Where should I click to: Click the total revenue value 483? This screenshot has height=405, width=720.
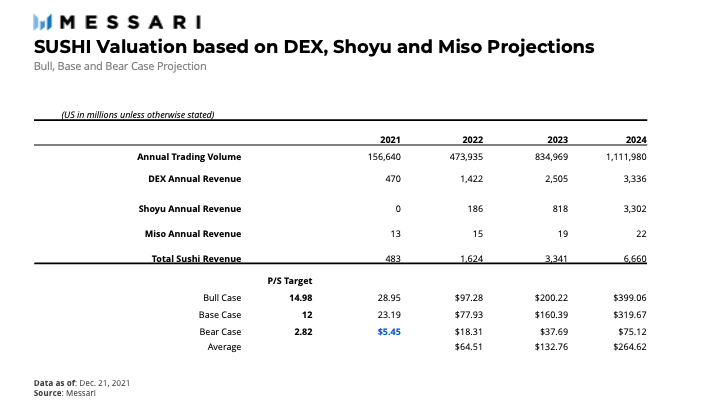pyautogui.click(x=393, y=259)
